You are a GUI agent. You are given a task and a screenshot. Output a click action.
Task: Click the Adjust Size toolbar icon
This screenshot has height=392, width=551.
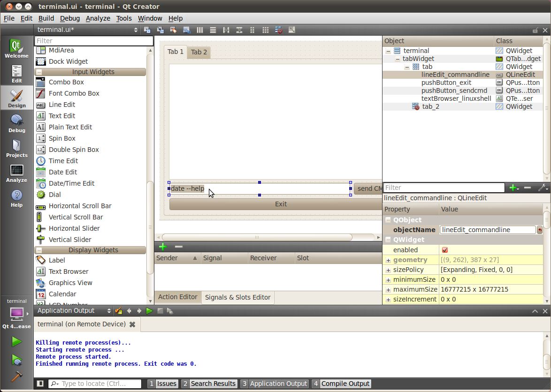[291, 30]
